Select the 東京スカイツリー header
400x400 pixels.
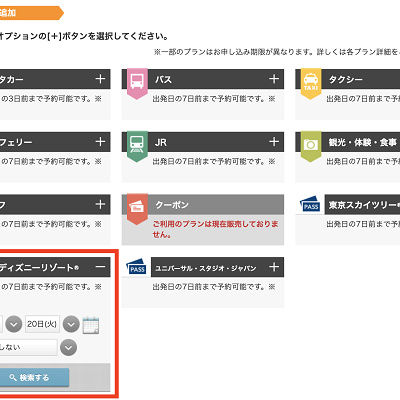pos(362,204)
